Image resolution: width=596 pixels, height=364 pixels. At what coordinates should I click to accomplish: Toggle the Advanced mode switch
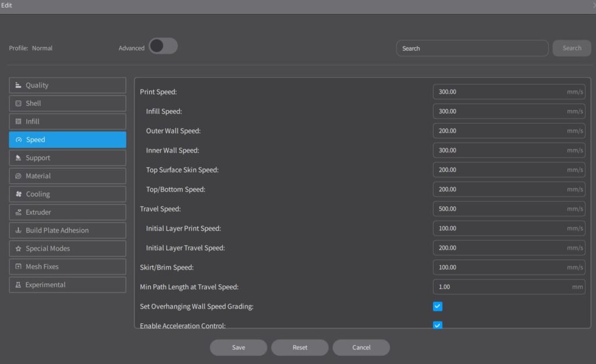[163, 47]
